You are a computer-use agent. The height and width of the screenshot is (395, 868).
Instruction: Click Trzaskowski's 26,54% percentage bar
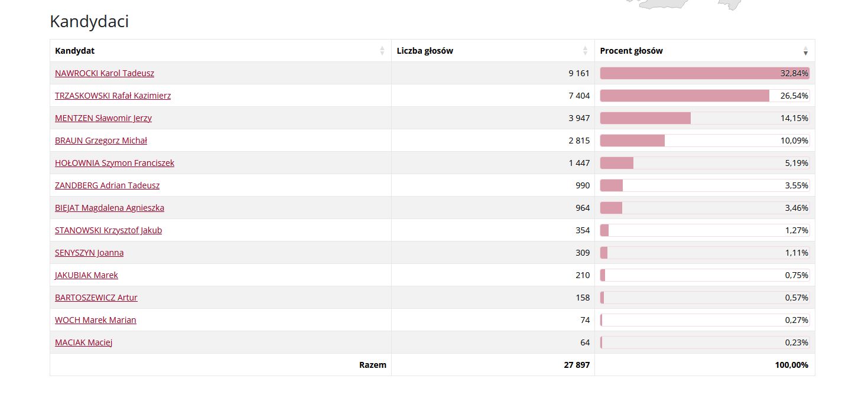click(x=684, y=96)
